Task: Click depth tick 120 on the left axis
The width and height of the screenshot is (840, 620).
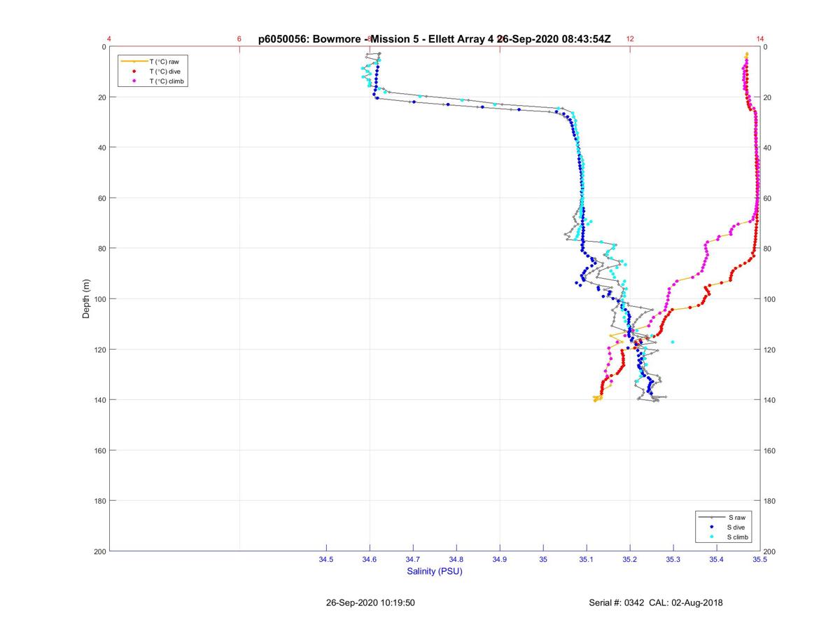Action: click(100, 350)
